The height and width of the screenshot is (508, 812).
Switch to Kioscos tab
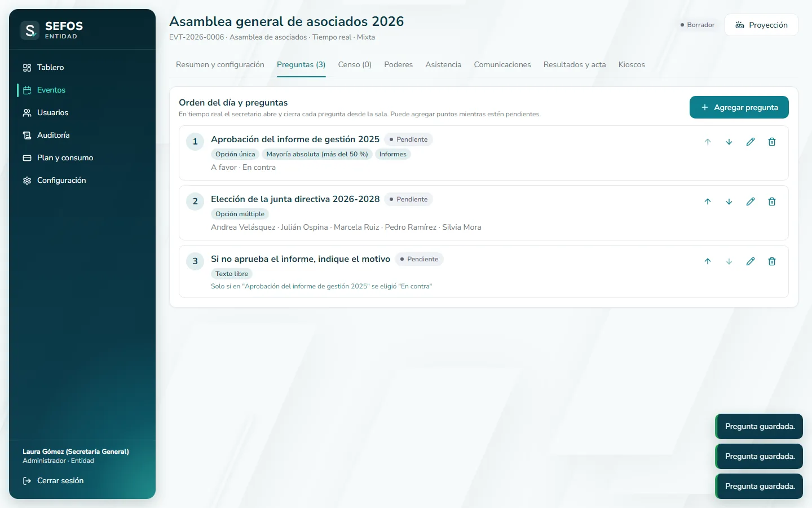632,65
